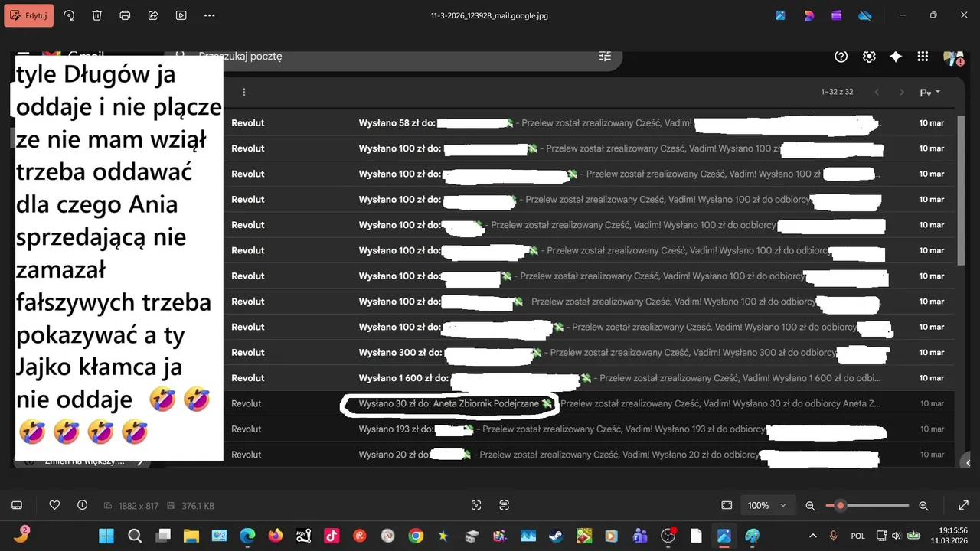Image resolution: width=980 pixels, height=551 pixels.
Task: Open email 'Wysłano 30 zł do: Aneta Zbiornik Podejrzane'
Action: [589, 403]
